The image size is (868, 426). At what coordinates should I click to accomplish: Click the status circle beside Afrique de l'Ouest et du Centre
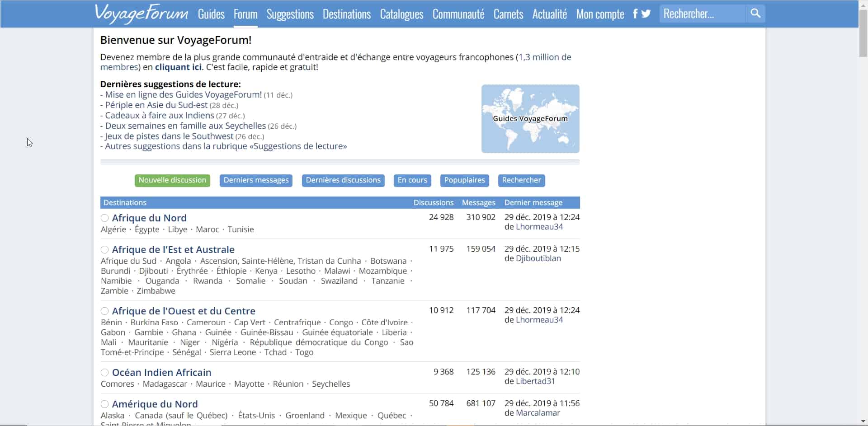104,311
